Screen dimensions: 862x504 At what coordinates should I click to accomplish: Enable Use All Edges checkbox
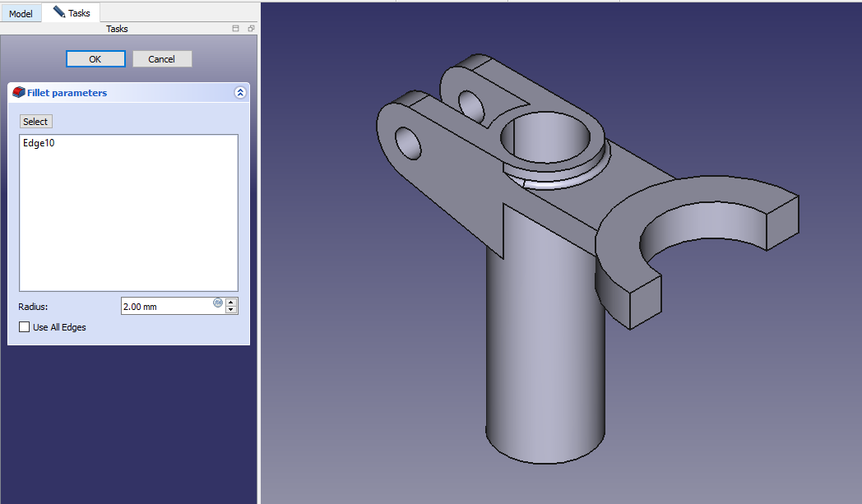[x=24, y=327]
